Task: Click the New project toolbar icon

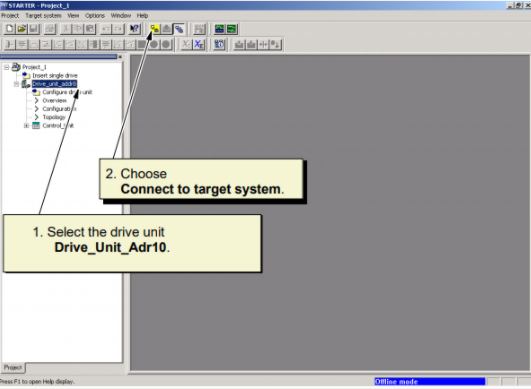Action: click(x=9, y=29)
